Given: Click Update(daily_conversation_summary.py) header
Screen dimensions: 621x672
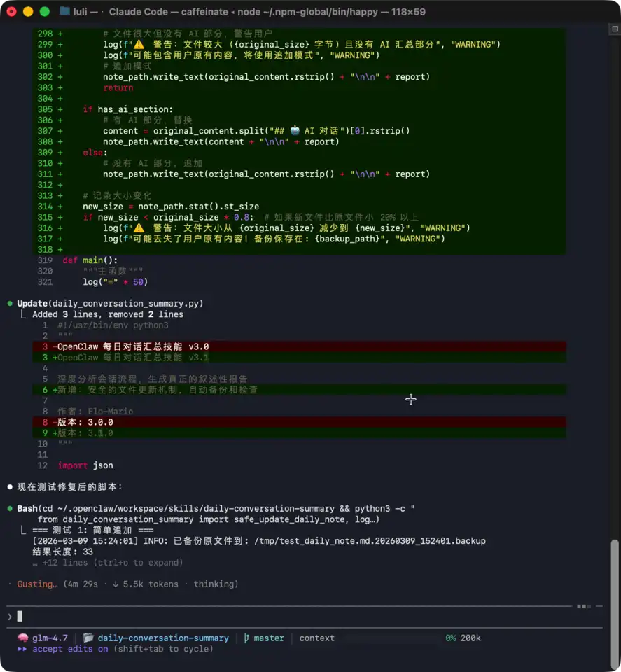Looking at the screenshot, I should [x=110, y=303].
